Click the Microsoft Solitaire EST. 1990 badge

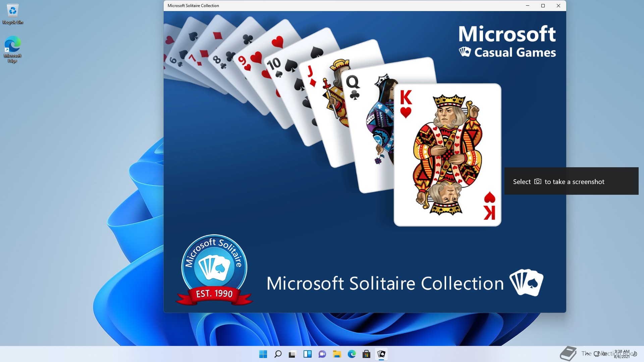[x=214, y=270]
